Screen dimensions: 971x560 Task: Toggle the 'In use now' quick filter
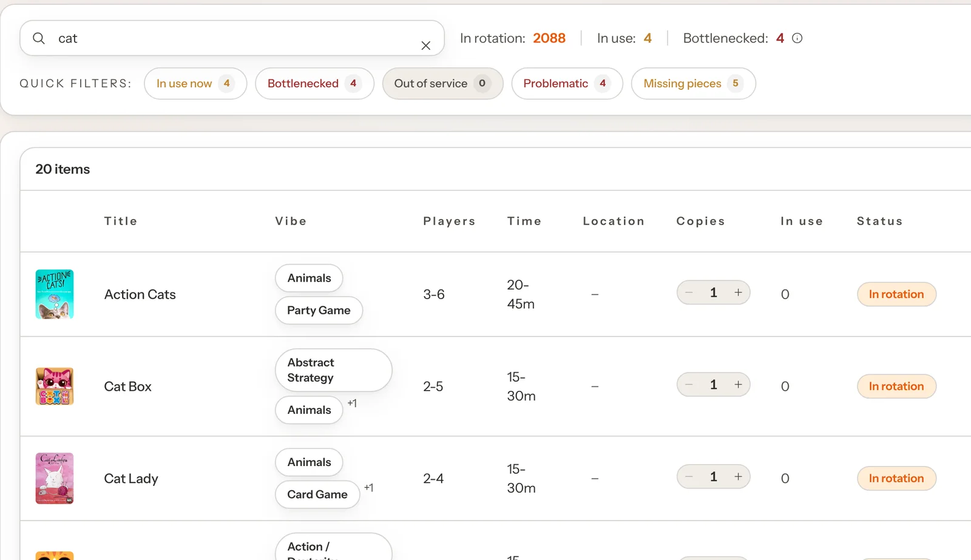click(195, 84)
